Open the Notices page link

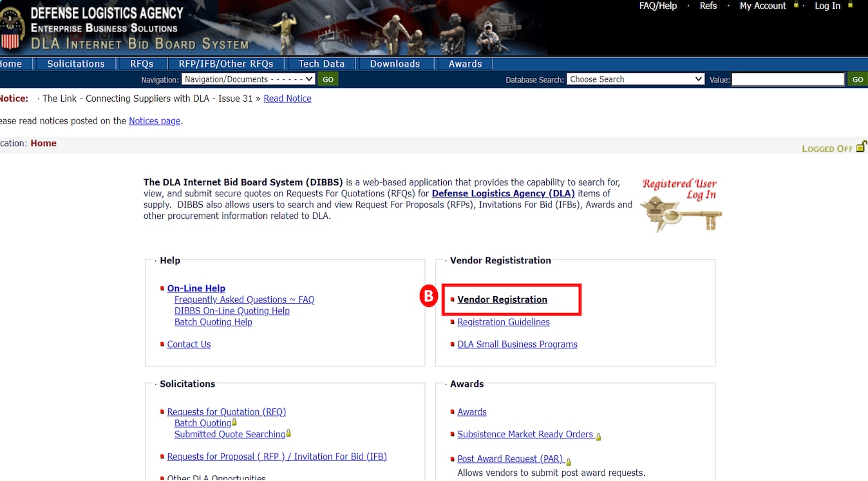155,120
